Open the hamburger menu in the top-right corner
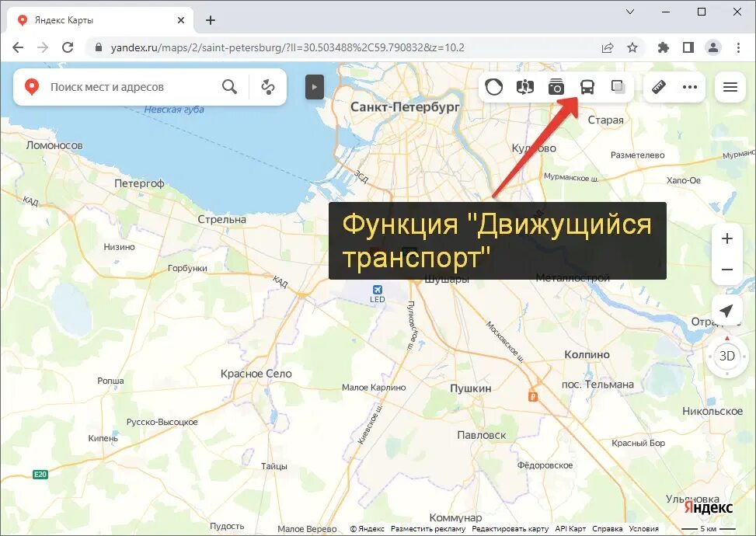Image resolution: width=756 pixels, height=536 pixels. click(730, 86)
